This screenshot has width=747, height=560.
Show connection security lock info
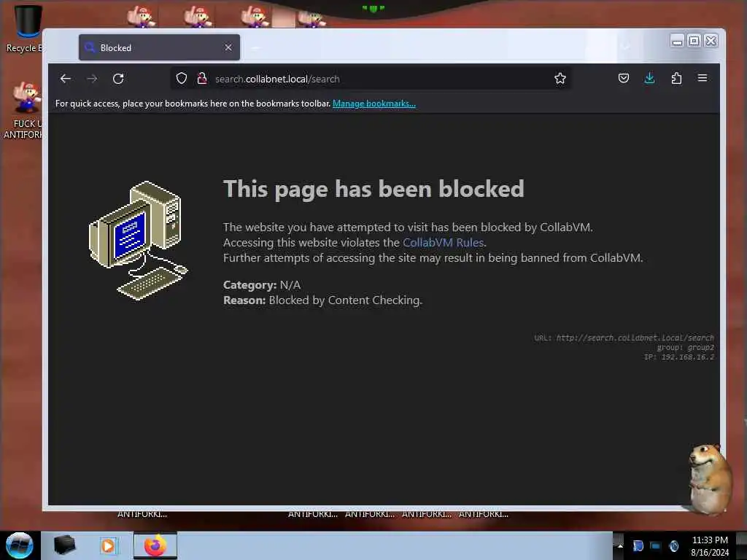202,78
